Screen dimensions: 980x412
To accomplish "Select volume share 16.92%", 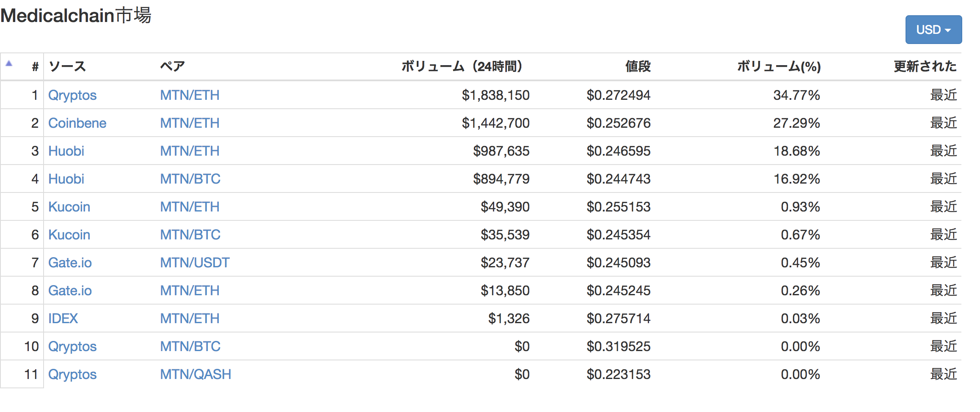I will [x=797, y=179].
